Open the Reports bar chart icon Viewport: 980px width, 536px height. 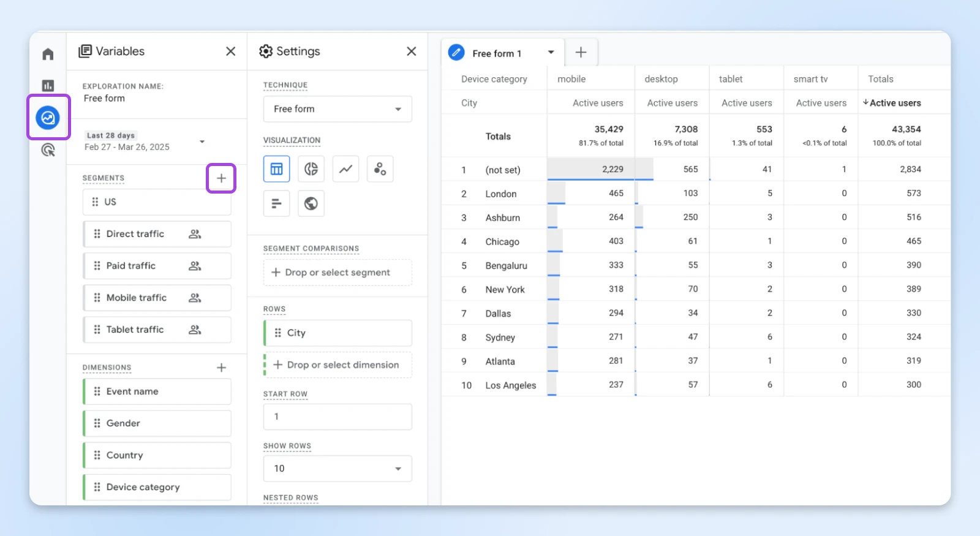tap(48, 86)
